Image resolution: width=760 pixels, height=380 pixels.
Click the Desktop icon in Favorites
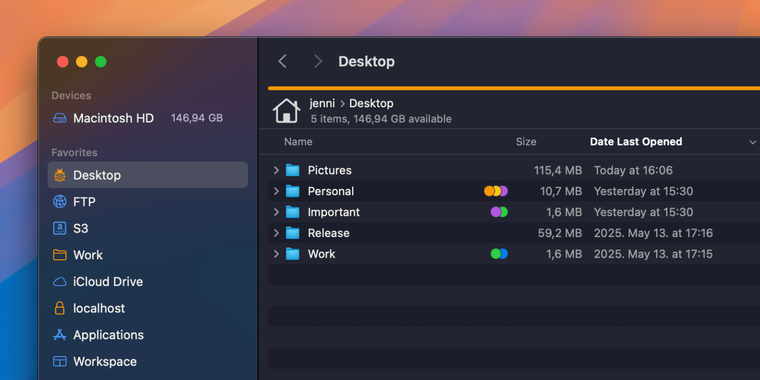[x=60, y=175]
